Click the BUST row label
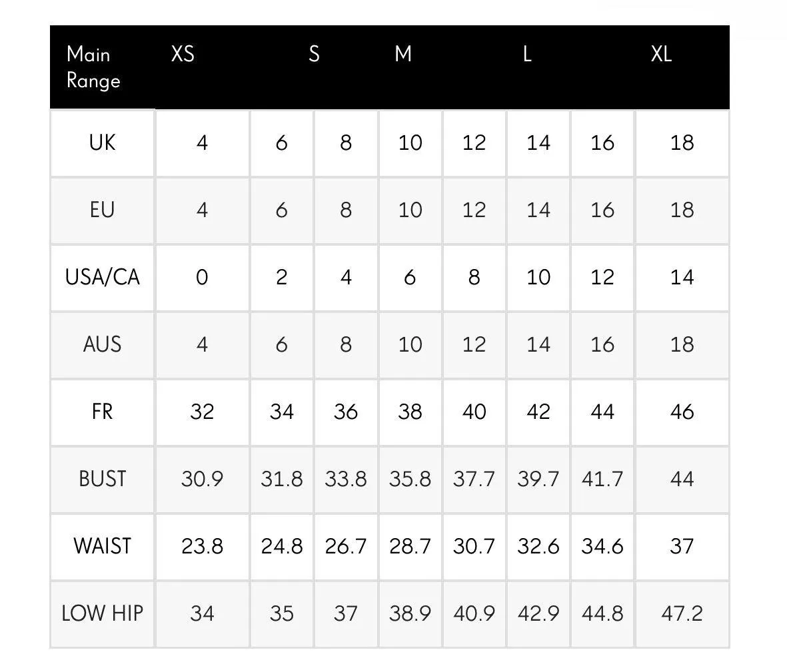 (102, 479)
